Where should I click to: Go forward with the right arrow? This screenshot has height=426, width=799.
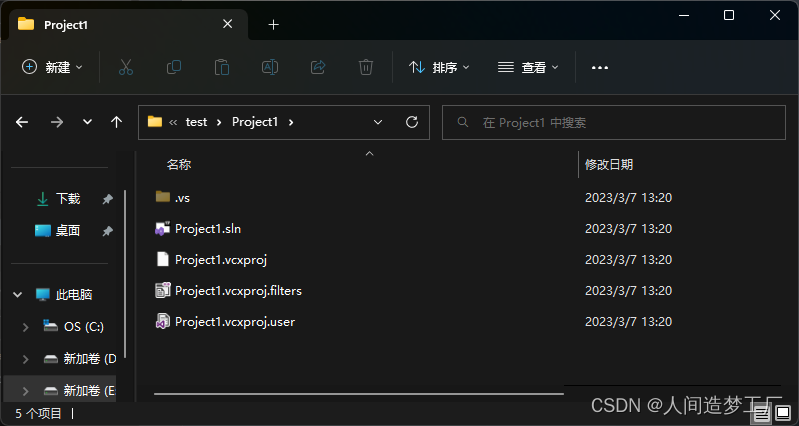click(x=57, y=122)
